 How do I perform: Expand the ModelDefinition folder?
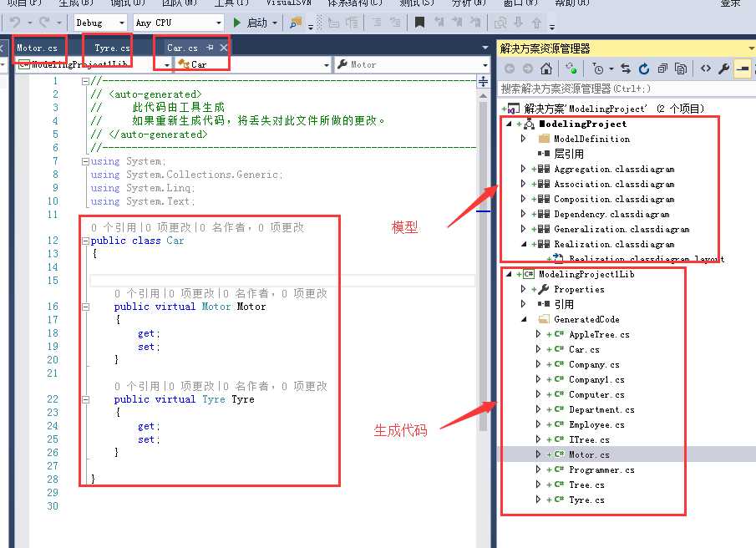pyautogui.click(x=523, y=139)
